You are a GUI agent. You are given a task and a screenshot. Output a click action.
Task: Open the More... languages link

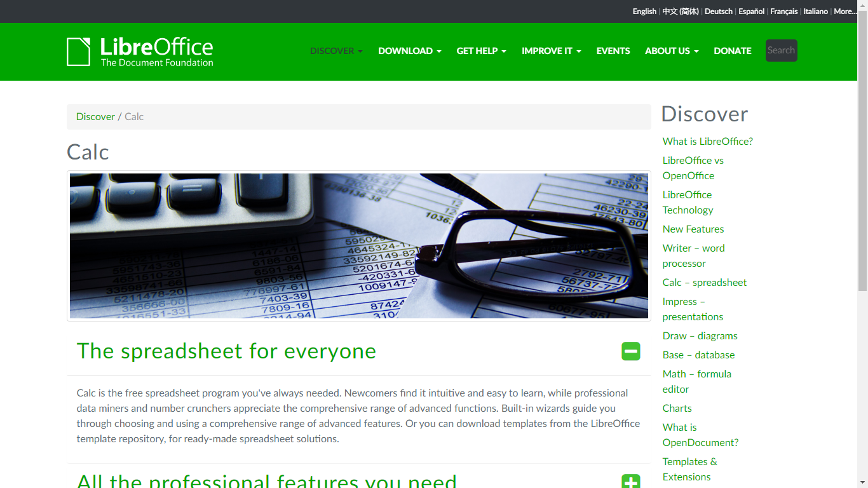tap(845, 11)
